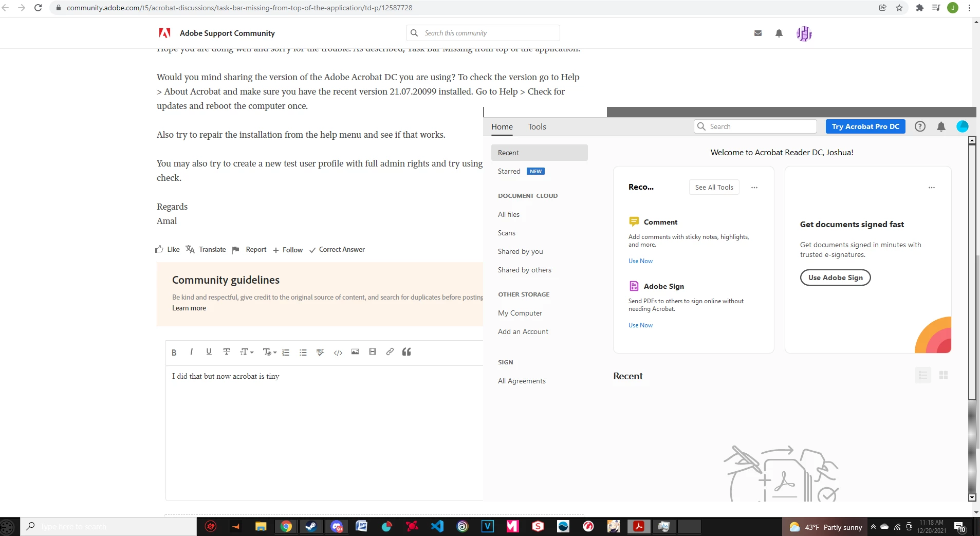
Task: Insert a video into the reply
Action: tap(373, 352)
